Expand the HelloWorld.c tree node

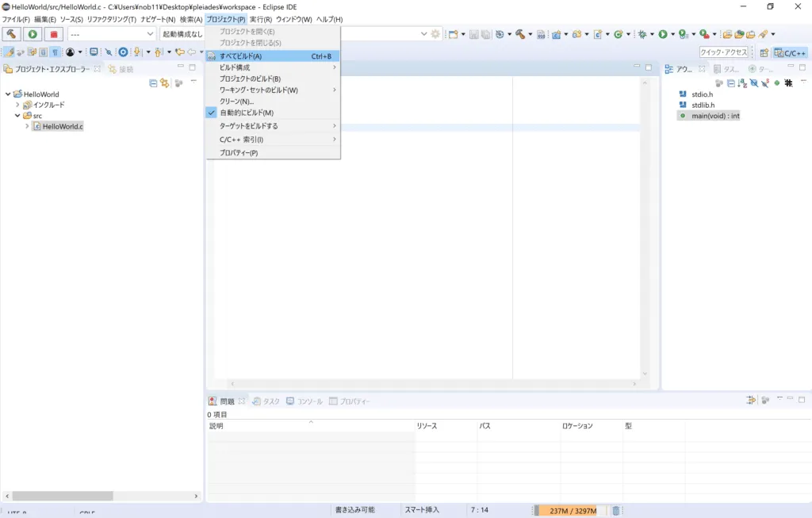click(x=27, y=126)
